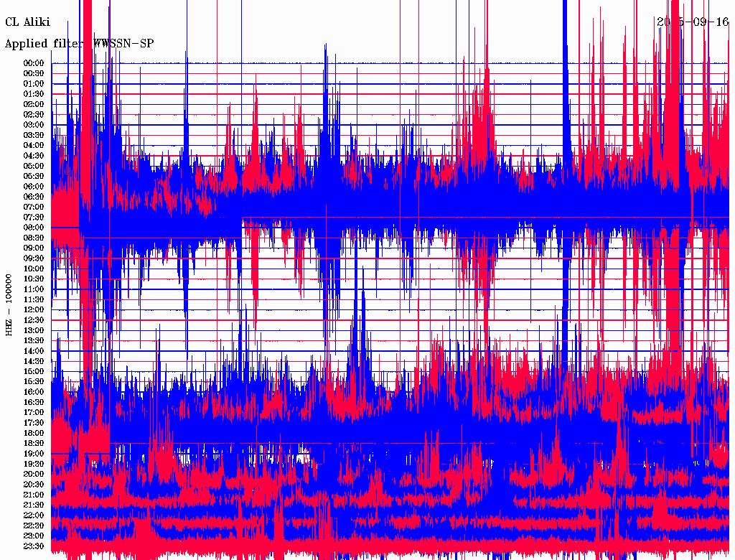Click the 13:00 time label
735x560 pixels.
(34, 331)
